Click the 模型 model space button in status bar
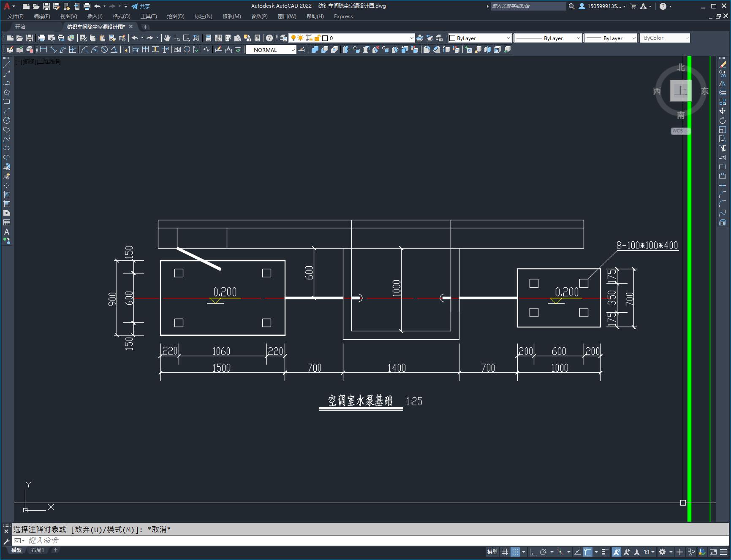731x560 pixels. (492, 552)
